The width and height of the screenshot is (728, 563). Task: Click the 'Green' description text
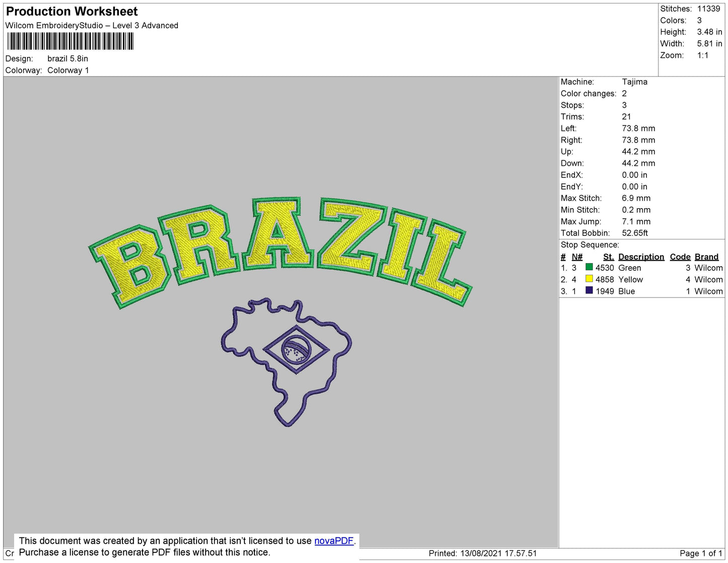tap(630, 268)
